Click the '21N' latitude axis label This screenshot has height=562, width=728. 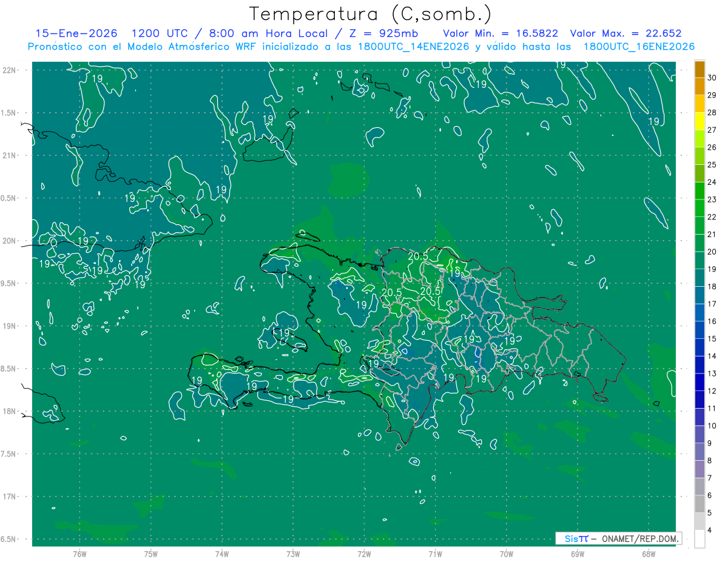tap(9, 156)
